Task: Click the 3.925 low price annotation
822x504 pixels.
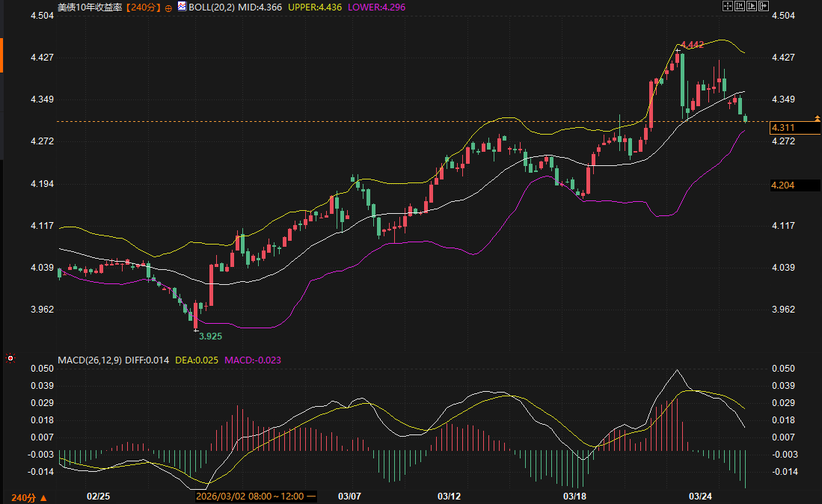Action: click(210, 336)
